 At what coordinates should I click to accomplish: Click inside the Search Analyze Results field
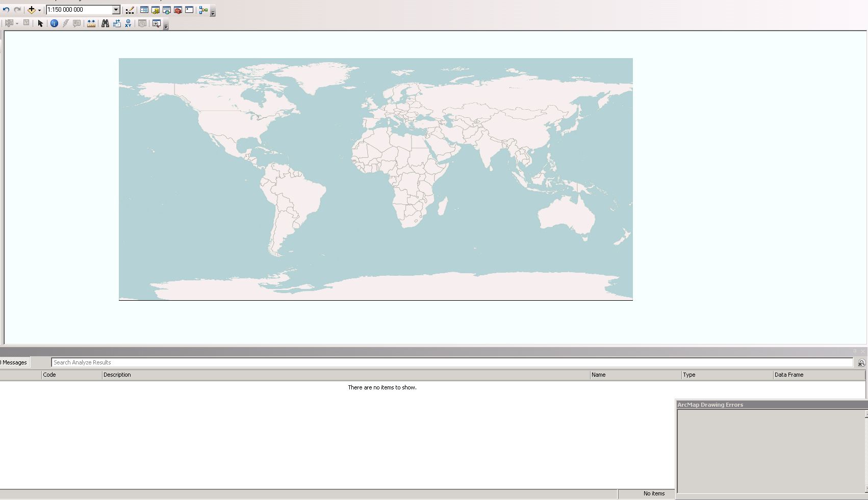451,362
